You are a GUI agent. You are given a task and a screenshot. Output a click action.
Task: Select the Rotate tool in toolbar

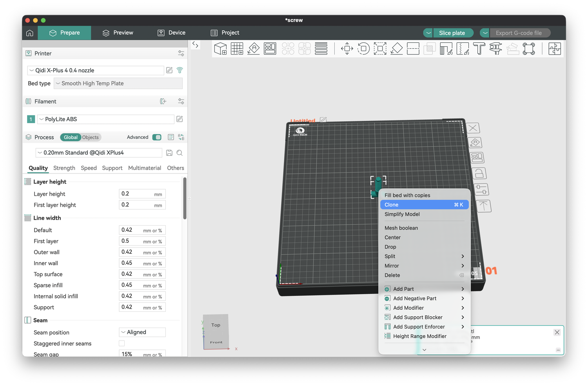point(363,49)
